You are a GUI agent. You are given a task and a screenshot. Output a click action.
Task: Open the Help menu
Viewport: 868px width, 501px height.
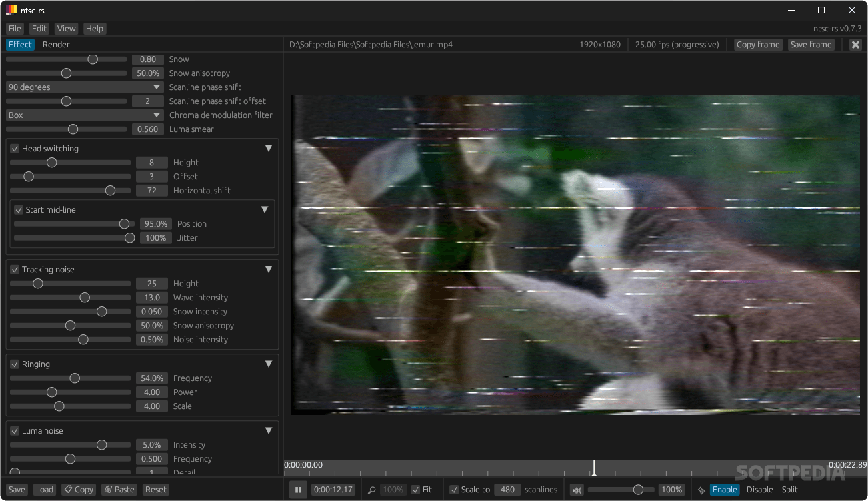pos(95,29)
